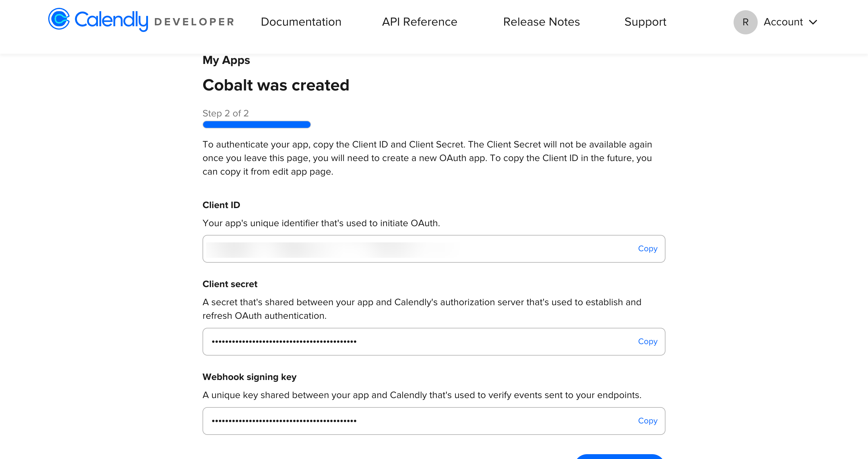The height and width of the screenshot is (459, 868).
Task: Click the Calendly logo icon
Action: point(59,19)
